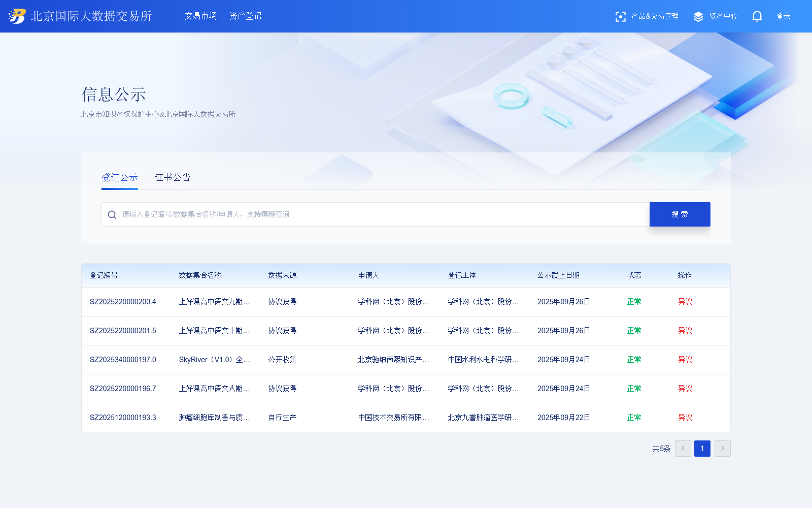Screen dimensions: 812x508
Task: Click dataset name 上好课高中语文九期…
Action: pyautogui.click(x=215, y=302)
